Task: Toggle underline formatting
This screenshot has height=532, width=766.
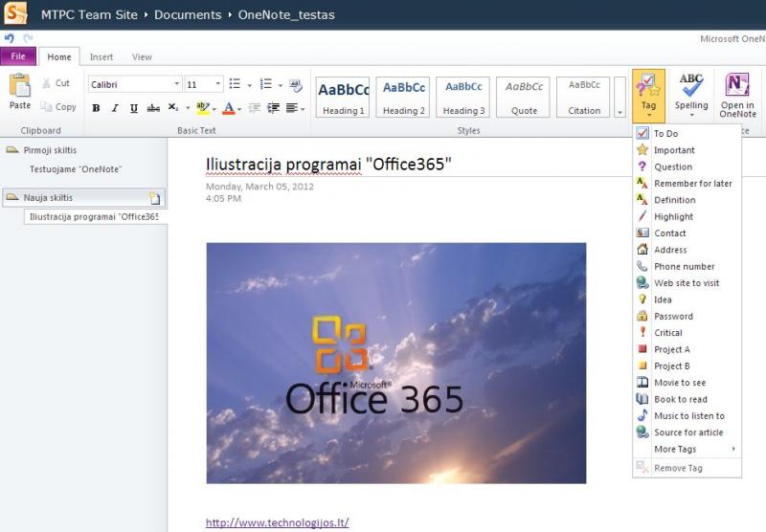Action: point(134,108)
